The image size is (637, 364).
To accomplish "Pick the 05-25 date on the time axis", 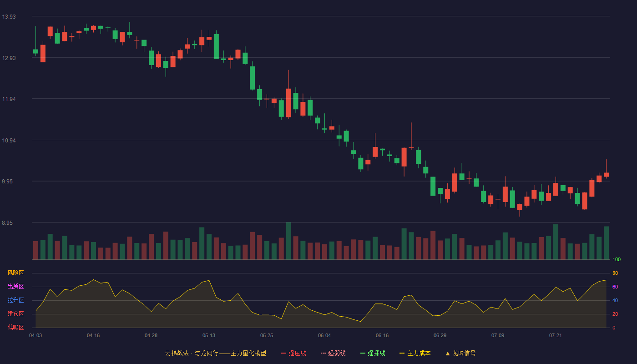I will click(x=267, y=335).
